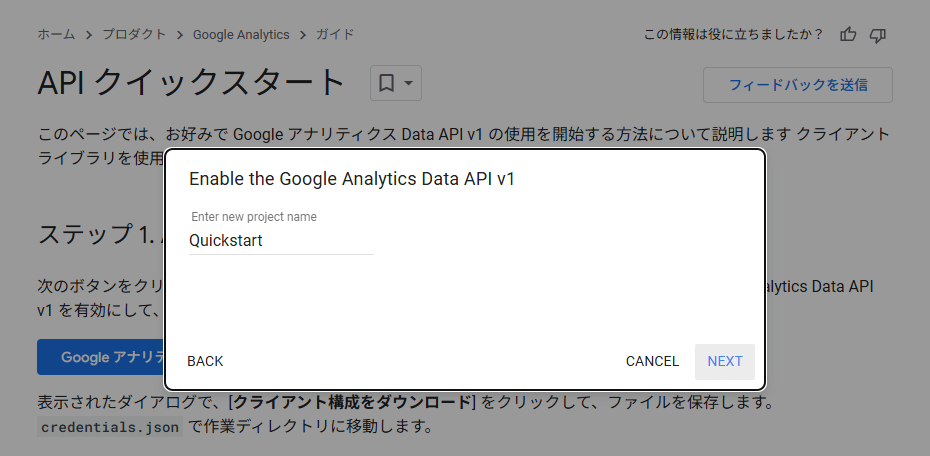The image size is (930, 456).
Task: Click the credentials.json code text
Action: 110,427
